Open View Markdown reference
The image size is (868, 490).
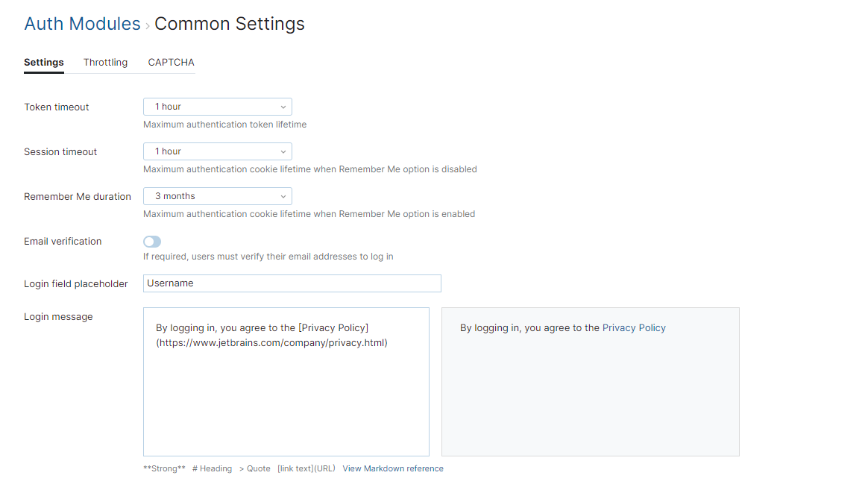coord(393,468)
